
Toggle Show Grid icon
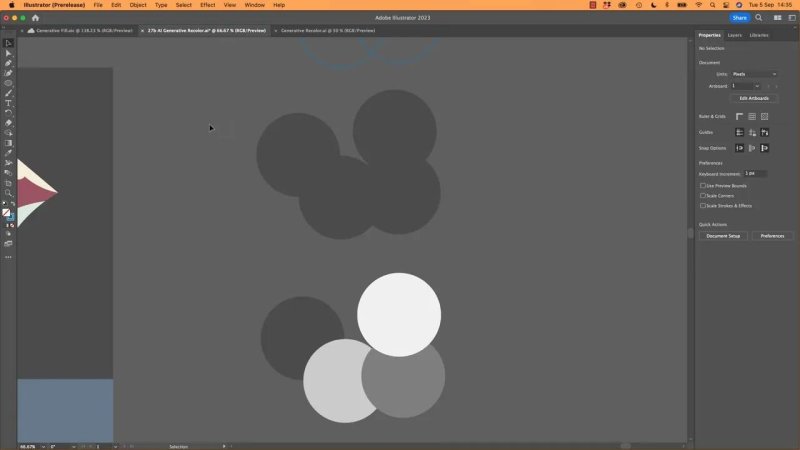click(752, 116)
